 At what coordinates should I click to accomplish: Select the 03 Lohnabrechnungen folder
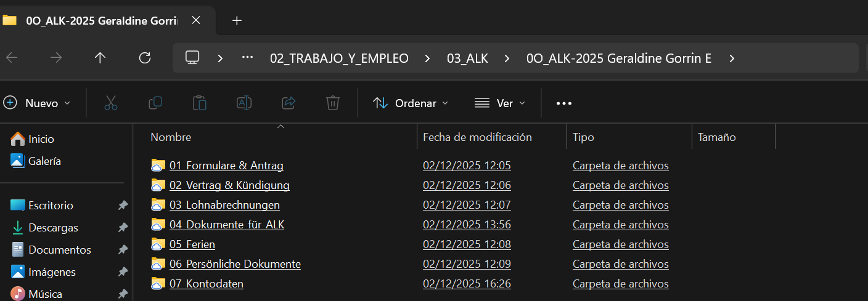(224, 205)
